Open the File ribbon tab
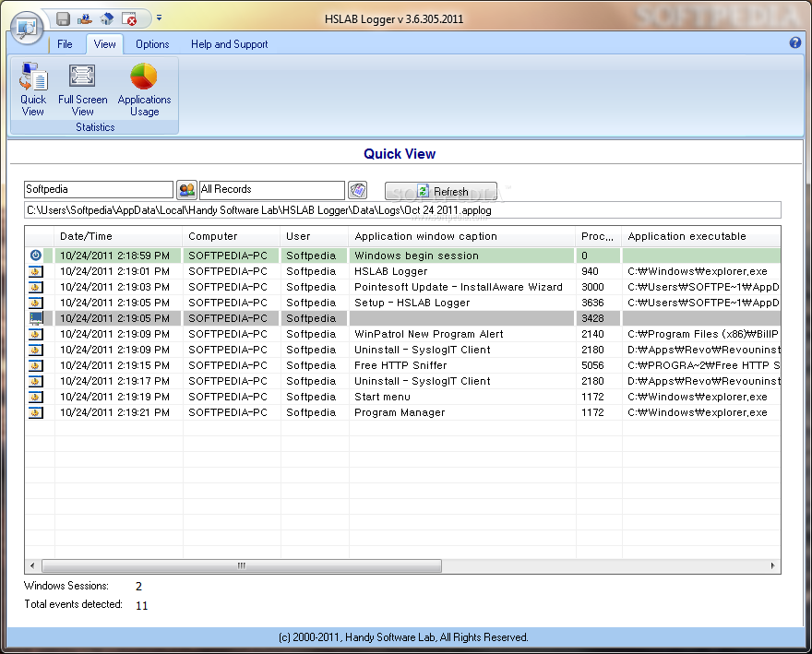Screen dimensions: 812x654 tap(65, 44)
